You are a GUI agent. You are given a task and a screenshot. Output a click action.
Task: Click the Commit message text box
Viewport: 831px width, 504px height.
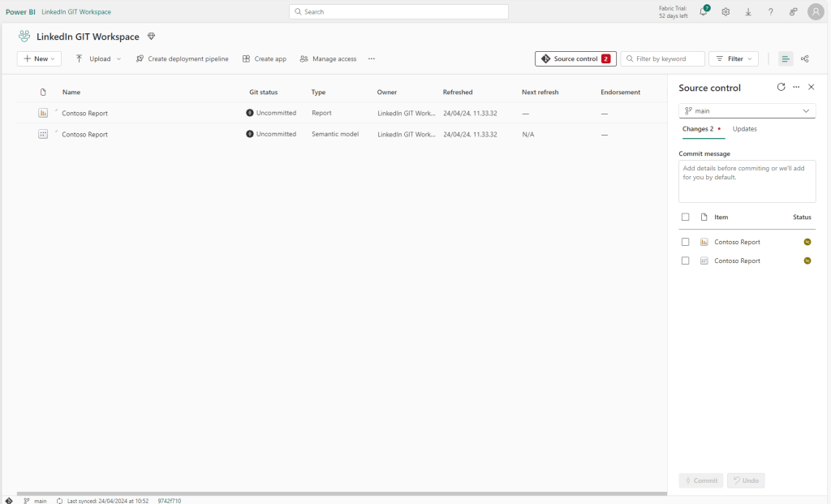point(747,181)
